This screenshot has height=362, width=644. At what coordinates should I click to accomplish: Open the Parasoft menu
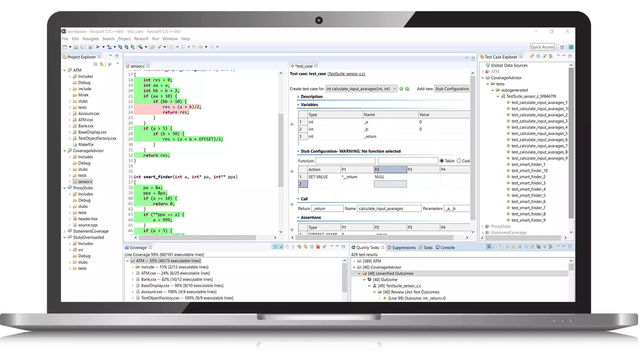pos(141,39)
